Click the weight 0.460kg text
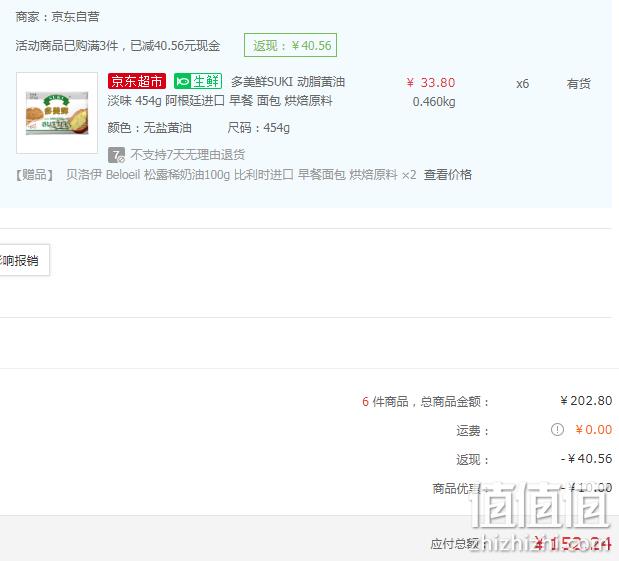This screenshot has height=561, width=619. pyautogui.click(x=434, y=102)
